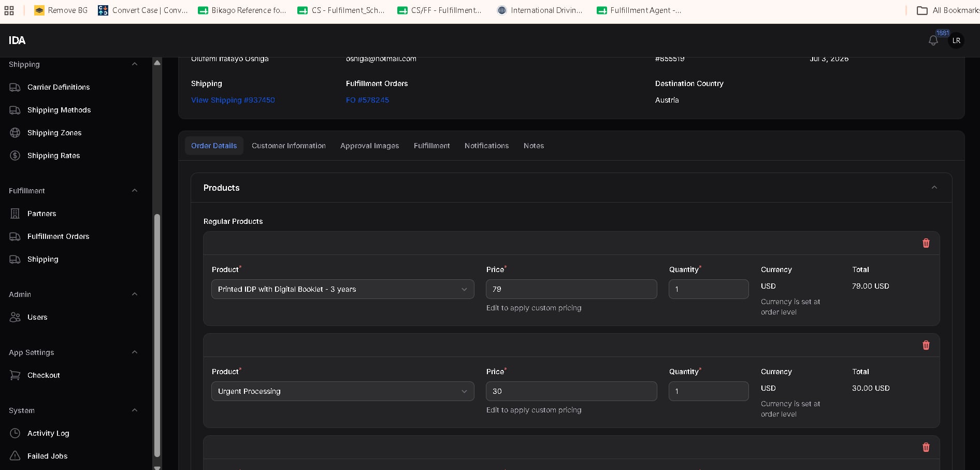Open Shipping Zones page

54,133
